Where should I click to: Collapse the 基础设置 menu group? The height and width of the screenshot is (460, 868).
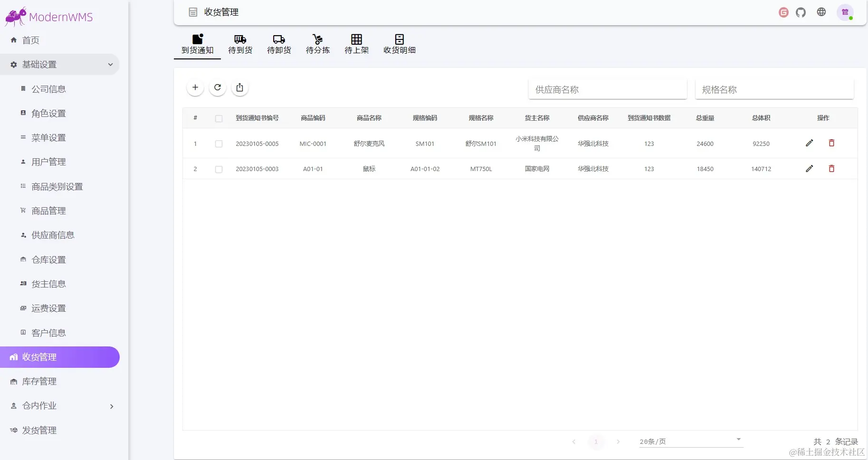[x=60, y=65]
